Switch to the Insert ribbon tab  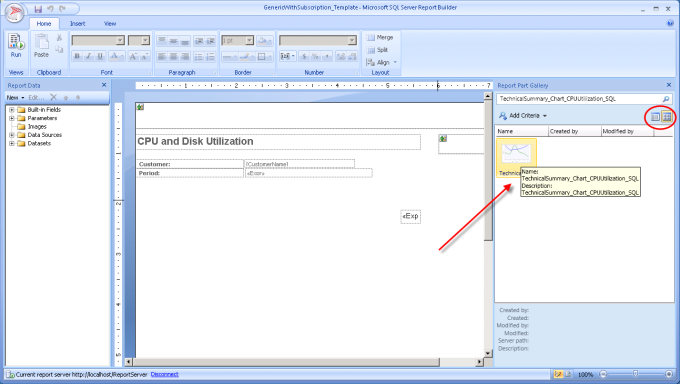tap(78, 23)
